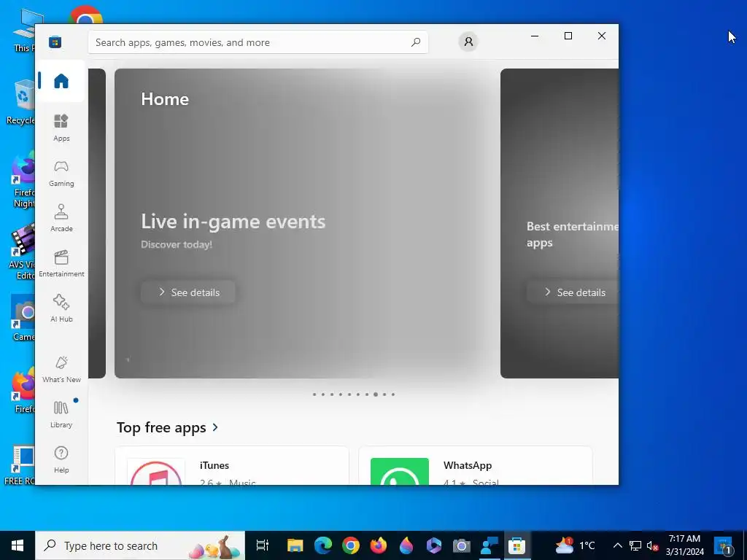Open the user account profile icon
The image size is (747, 560).
click(x=468, y=42)
